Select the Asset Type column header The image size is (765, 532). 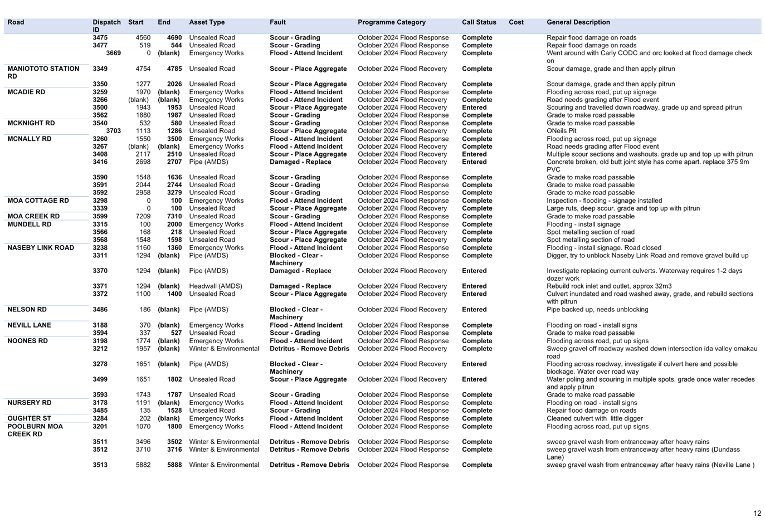(207, 22)
